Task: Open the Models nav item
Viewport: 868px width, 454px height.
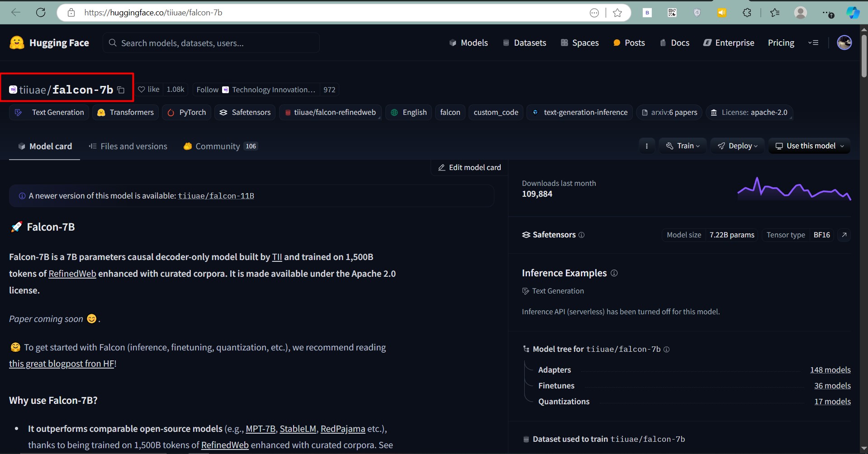Action: click(x=468, y=43)
